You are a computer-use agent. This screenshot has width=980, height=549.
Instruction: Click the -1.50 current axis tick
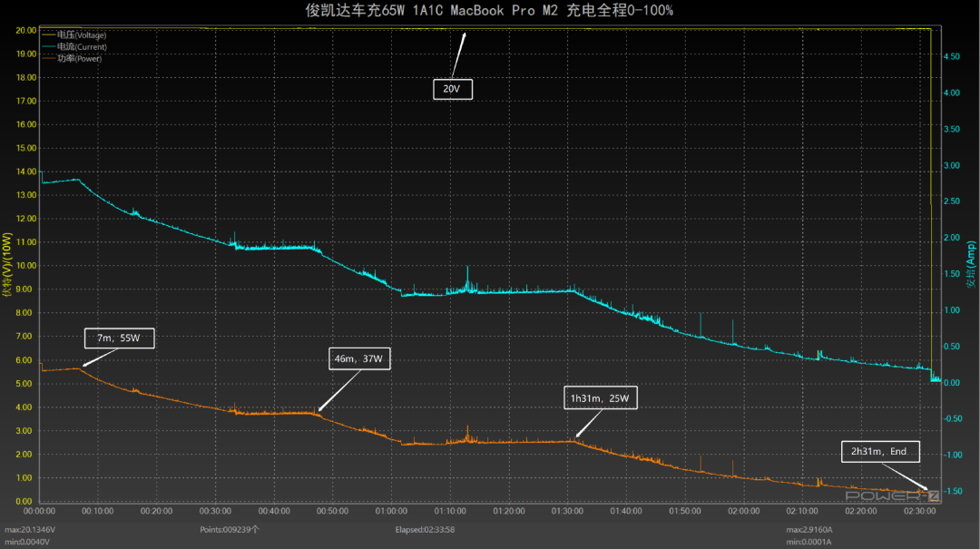(953, 492)
